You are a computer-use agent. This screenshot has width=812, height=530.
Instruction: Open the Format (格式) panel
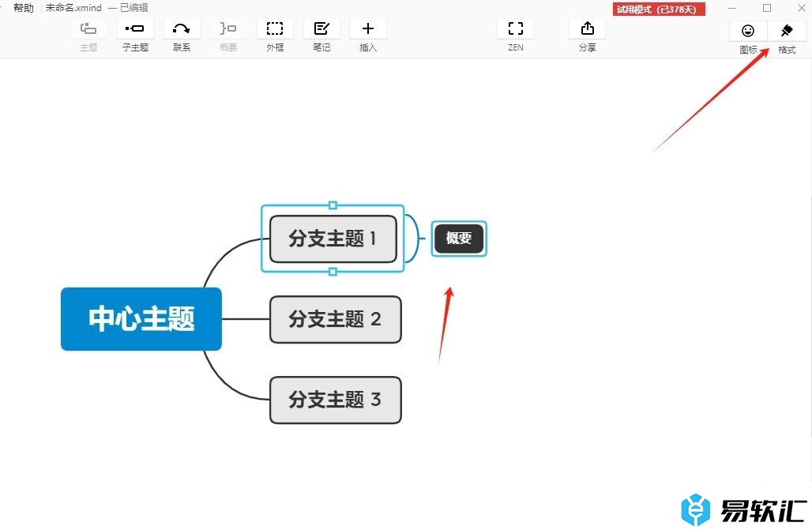[x=787, y=31]
